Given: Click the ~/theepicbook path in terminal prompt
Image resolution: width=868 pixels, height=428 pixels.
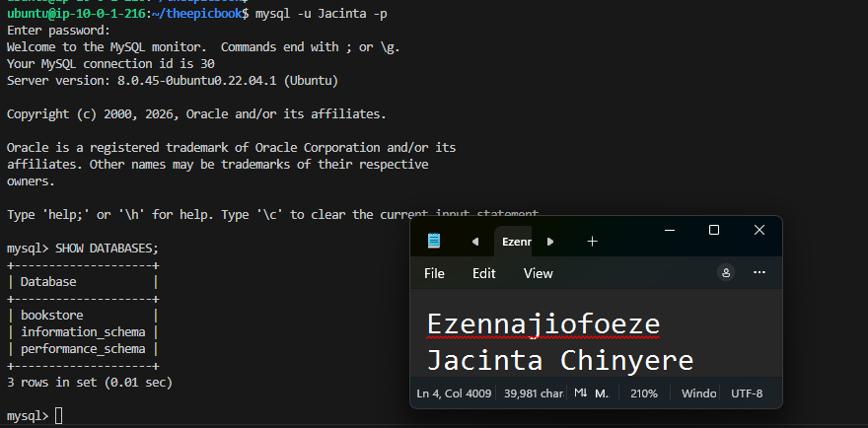Looking at the screenshot, I should coord(196,13).
